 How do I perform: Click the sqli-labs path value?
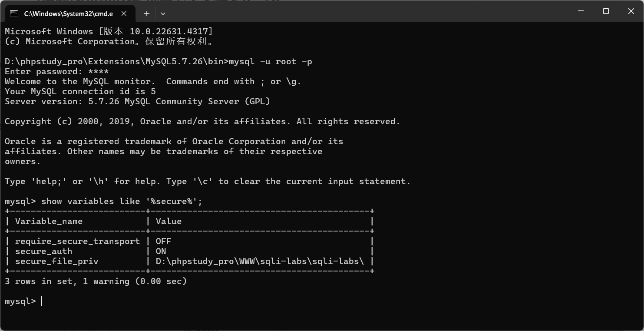coord(260,261)
